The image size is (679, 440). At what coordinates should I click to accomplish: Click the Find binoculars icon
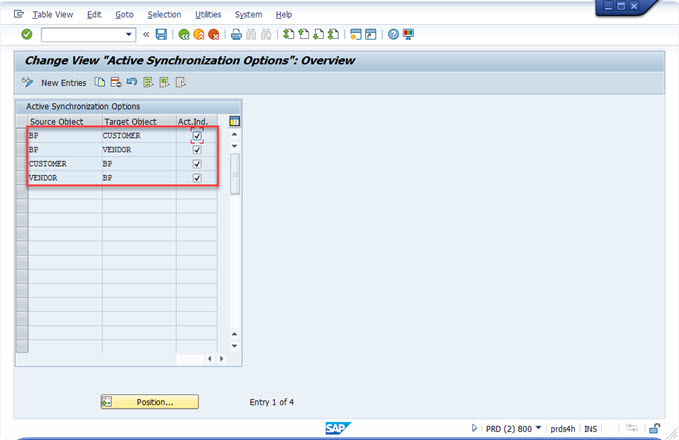[251, 35]
